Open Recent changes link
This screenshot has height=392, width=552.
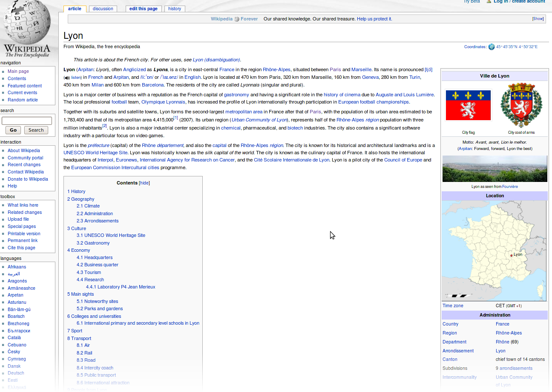click(24, 164)
